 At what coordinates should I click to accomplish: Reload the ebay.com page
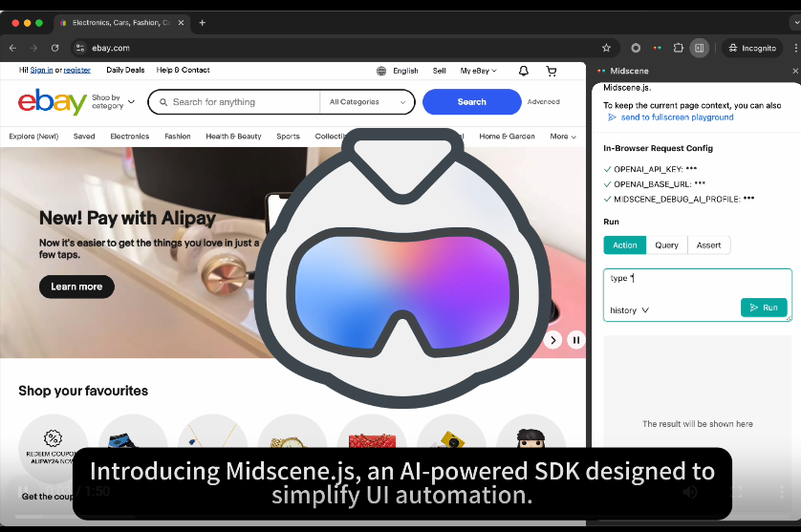click(54, 48)
